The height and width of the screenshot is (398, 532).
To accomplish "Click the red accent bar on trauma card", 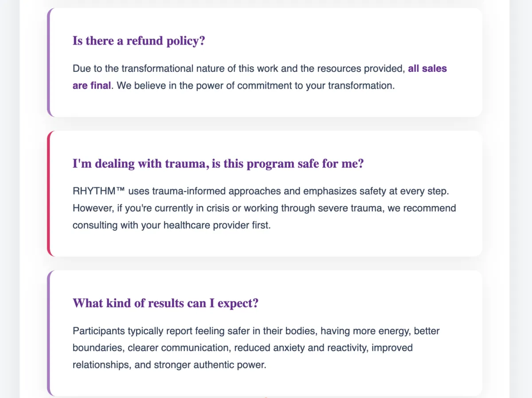I will (x=49, y=194).
